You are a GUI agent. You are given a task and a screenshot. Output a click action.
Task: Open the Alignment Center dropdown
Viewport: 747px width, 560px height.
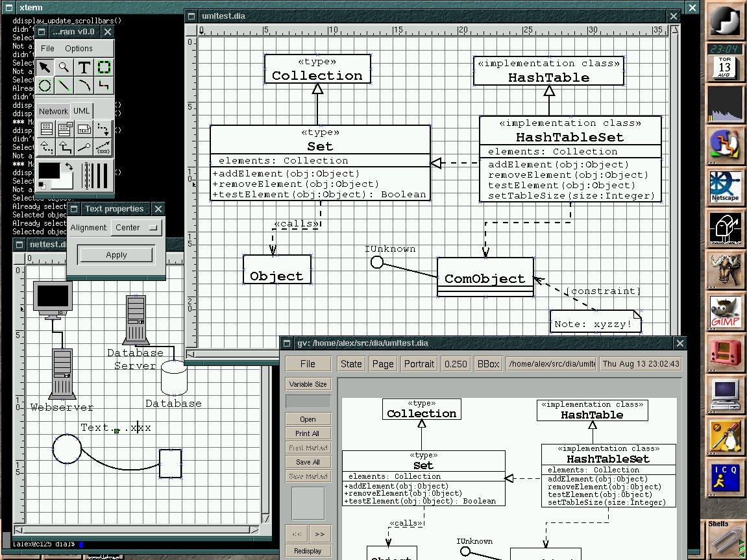tap(136, 227)
